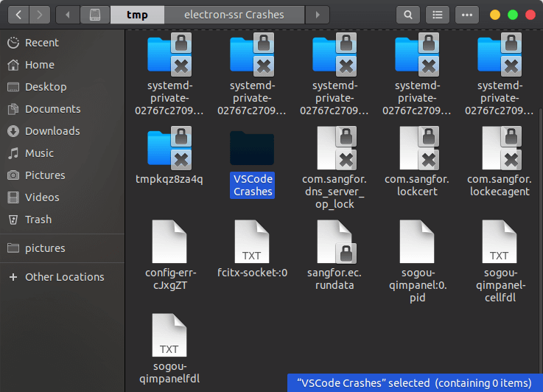543x392 pixels.
Task: Open the search magnifier button
Action: coord(408,15)
